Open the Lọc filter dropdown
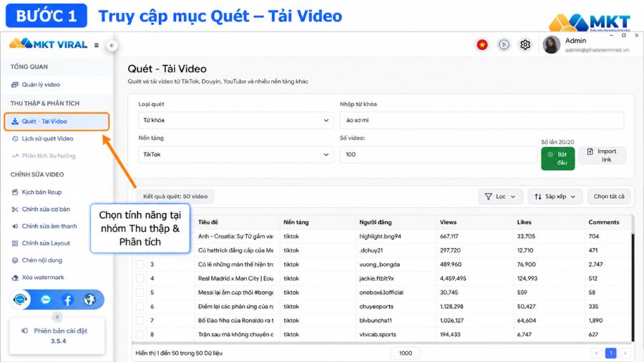Viewport: 644px width, 362px height. (500, 197)
